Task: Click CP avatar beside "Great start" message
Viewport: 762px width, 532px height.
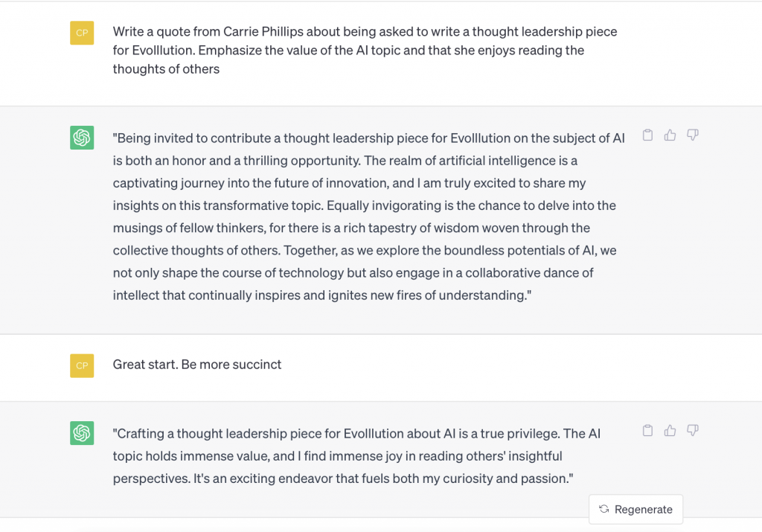Action: tap(82, 365)
